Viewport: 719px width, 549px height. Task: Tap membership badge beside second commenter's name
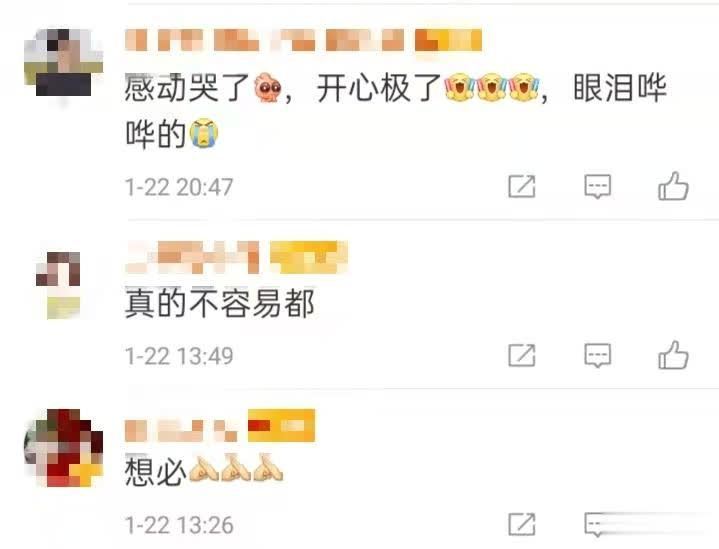pos(308,257)
